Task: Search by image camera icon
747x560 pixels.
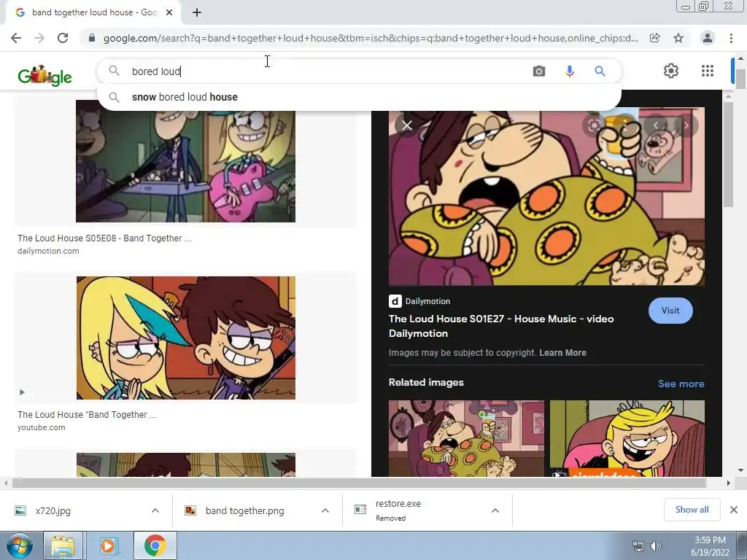Action: tap(539, 71)
